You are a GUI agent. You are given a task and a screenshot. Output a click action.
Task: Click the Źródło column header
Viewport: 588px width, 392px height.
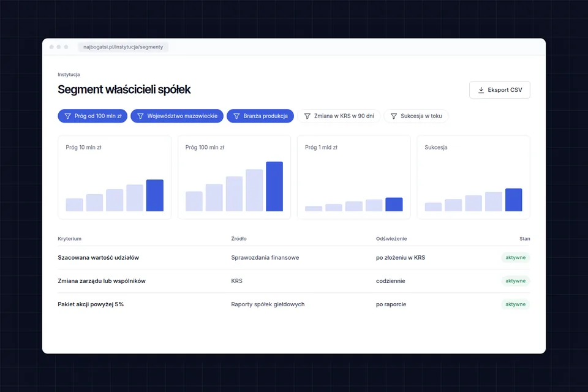[239, 239]
